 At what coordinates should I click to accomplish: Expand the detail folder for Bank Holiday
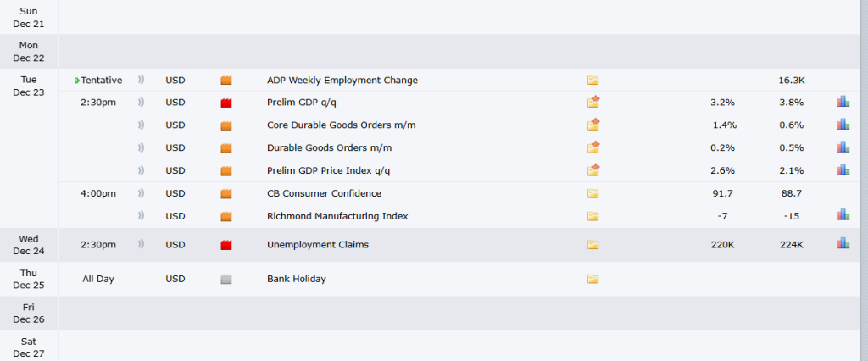(593, 279)
